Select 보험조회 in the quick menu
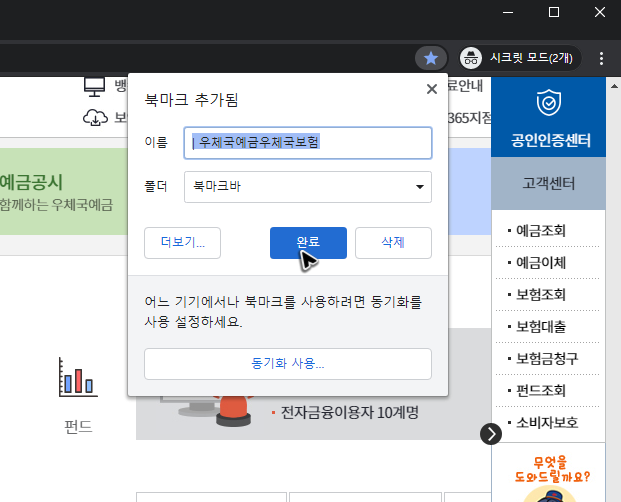The image size is (621, 502). click(541, 295)
